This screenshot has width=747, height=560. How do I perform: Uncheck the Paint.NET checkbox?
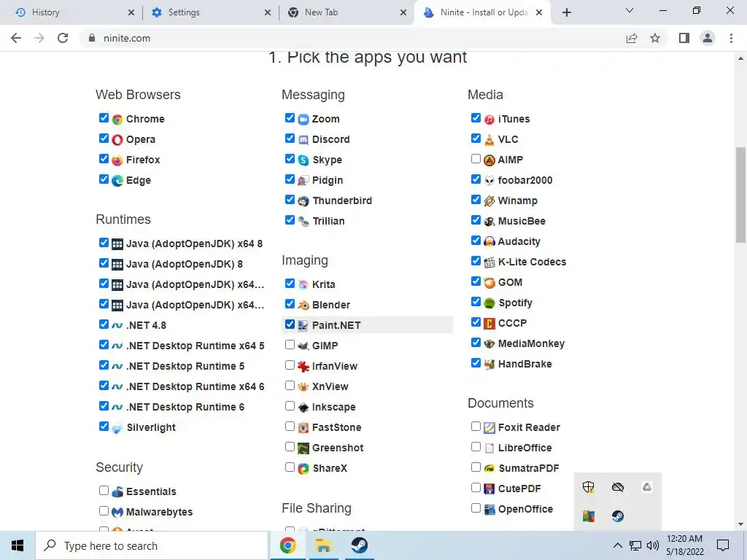pos(290,324)
